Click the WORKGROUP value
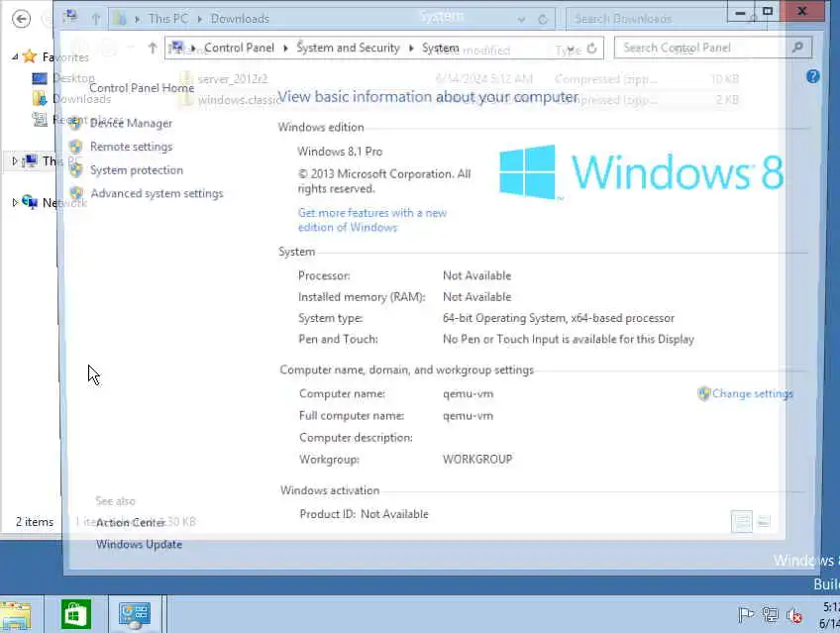Screen dimensions: 840x633 click(477, 460)
